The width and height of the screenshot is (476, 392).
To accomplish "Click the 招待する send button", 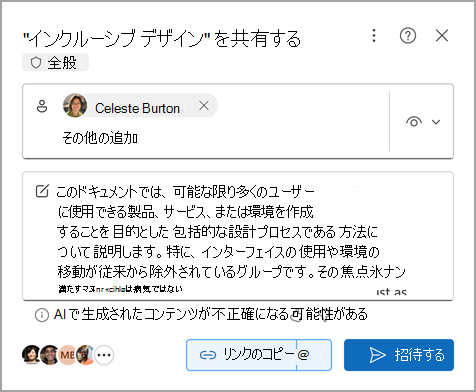I will coord(399,355).
